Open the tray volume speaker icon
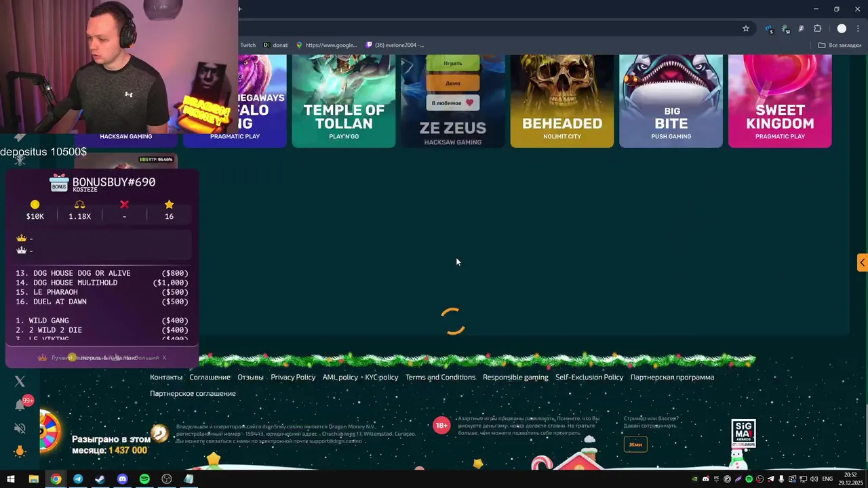 (x=814, y=479)
